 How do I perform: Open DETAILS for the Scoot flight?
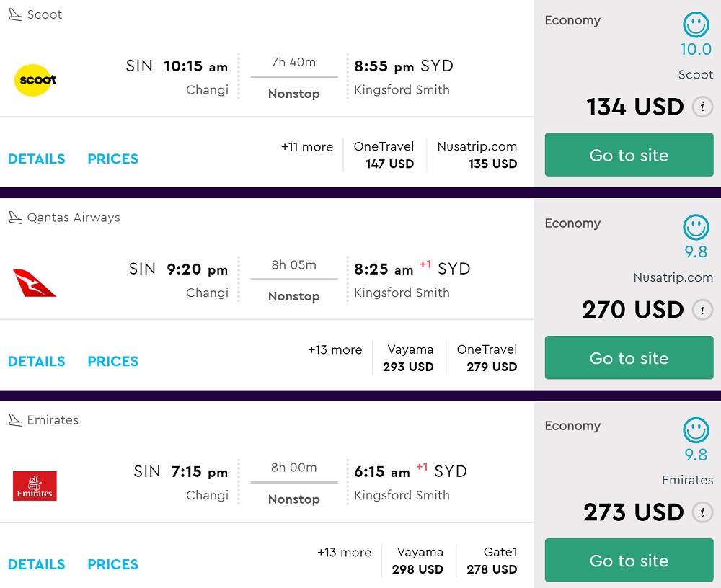[36, 159]
